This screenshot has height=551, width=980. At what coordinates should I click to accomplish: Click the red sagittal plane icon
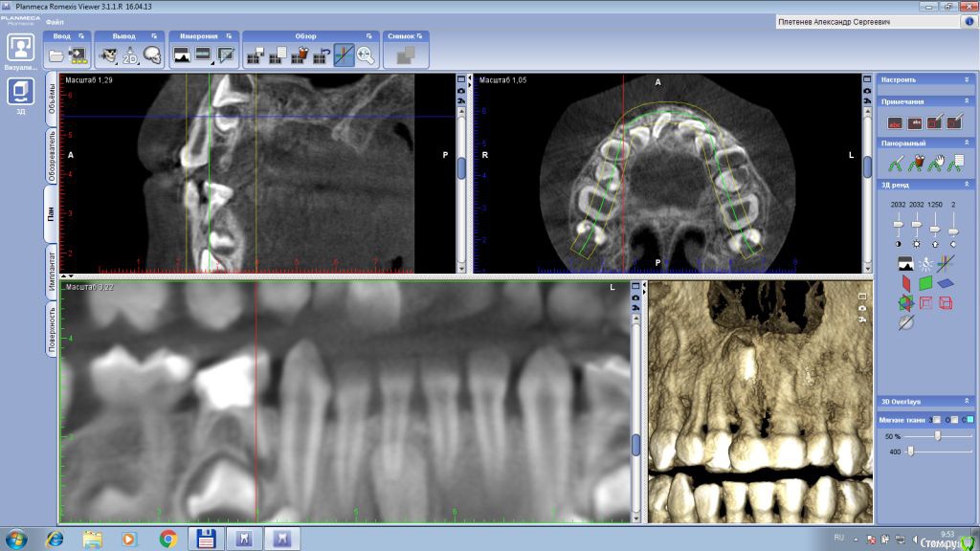[904, 284]
